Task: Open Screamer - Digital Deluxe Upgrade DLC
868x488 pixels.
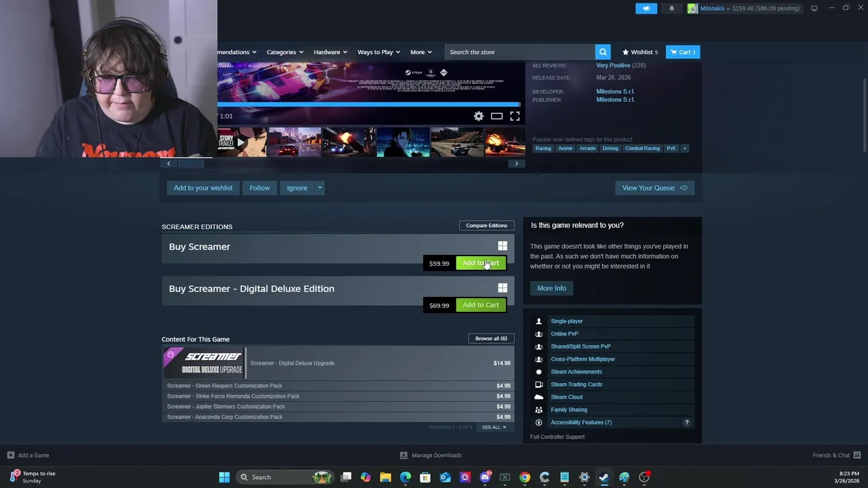Action: tap(338, 363)
